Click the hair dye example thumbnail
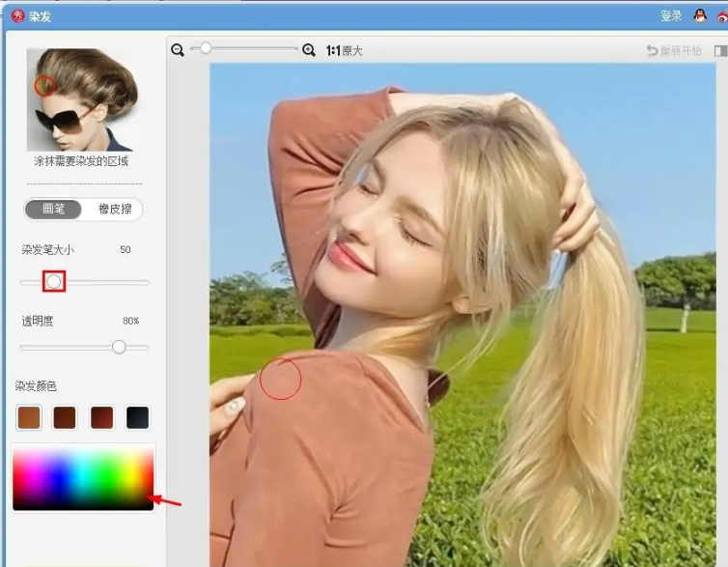This screenshot has width=728, height=567. click(x=82, y=99)
